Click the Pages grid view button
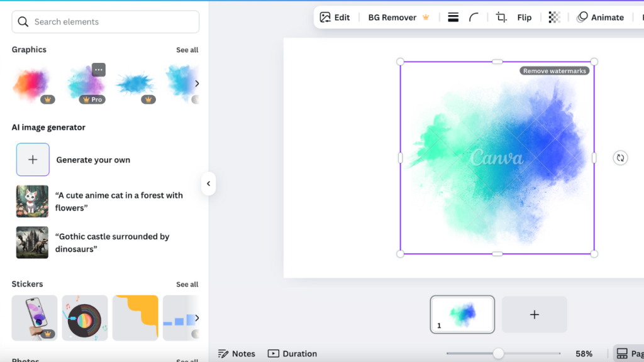Viewport: 644px width, 362px height. (629, 353)
